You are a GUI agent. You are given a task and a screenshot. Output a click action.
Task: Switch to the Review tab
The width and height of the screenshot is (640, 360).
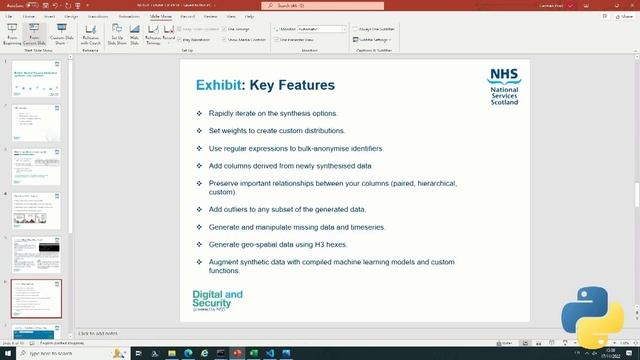pos(211,16)
